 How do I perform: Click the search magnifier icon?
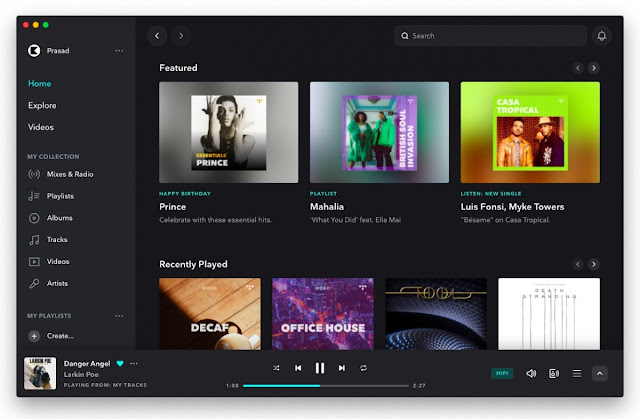404,36
